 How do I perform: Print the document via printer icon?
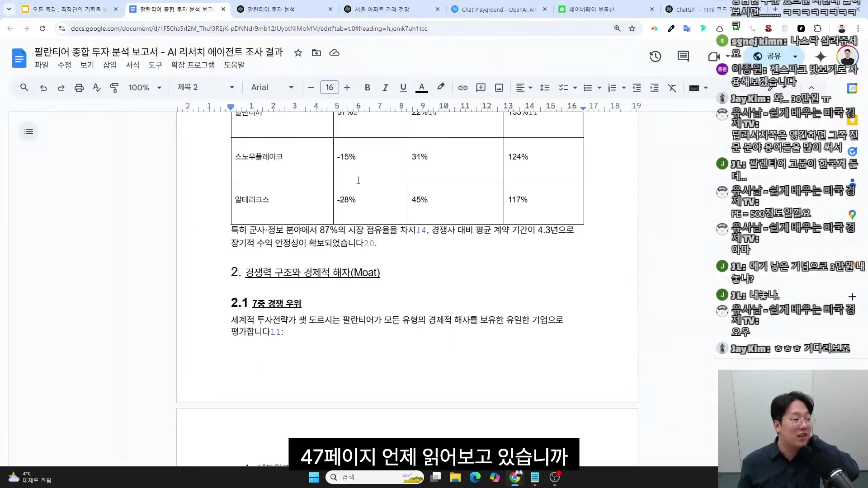click(x=79, y=88)
